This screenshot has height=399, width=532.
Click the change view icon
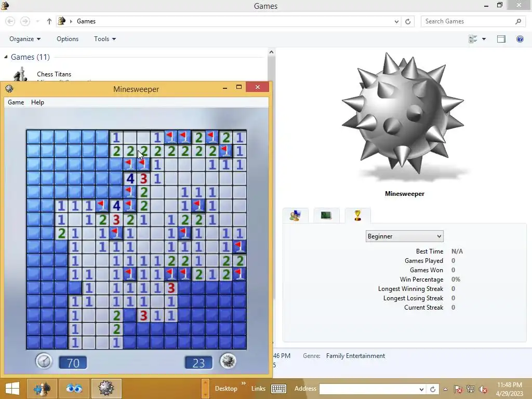coord(473,39)
